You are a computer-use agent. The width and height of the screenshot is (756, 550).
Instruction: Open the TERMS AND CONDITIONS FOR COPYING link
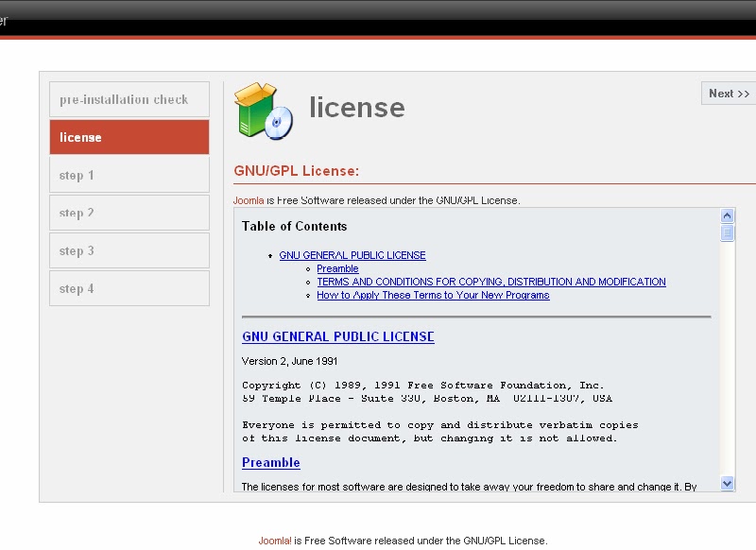(490, 282)
